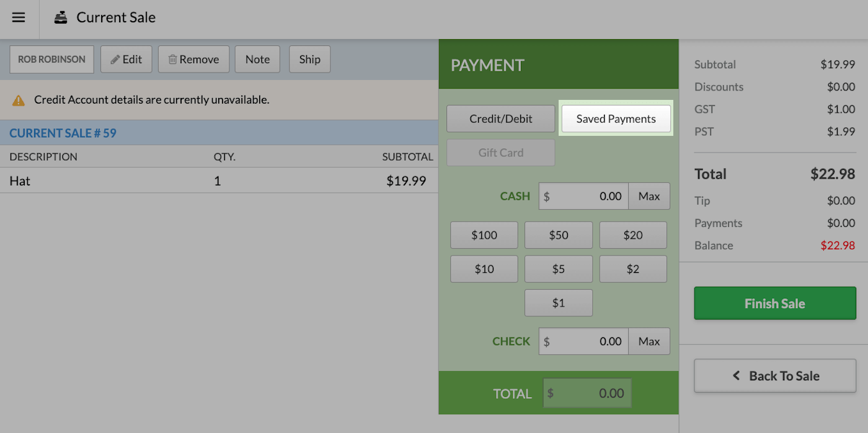Add $100 cash denomination
The image size is (868, 433).
(x=484, y=235)
